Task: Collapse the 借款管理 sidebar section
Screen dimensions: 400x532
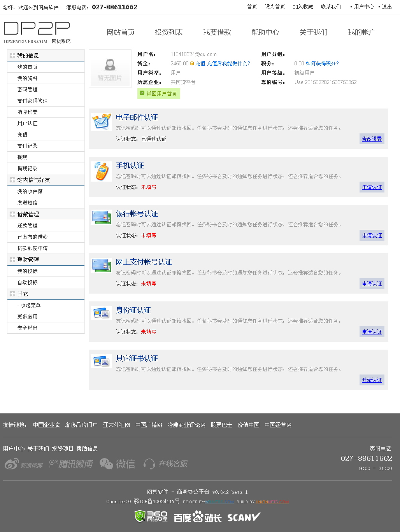Action: click(12, 214)
